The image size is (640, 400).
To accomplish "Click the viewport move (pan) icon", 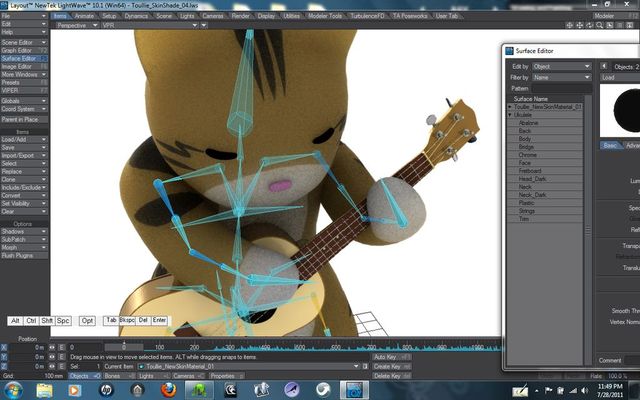I will 579,25.
